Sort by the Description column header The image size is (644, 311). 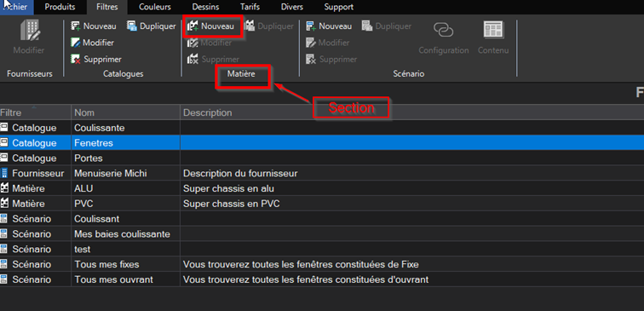[412, 112]
